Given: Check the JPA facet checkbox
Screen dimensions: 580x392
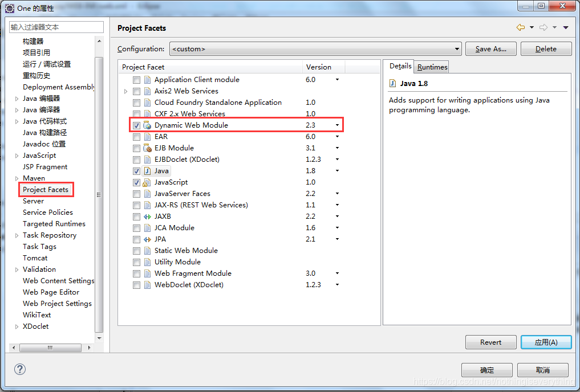Looking at the screenshot, I should [x=136, y=239].
